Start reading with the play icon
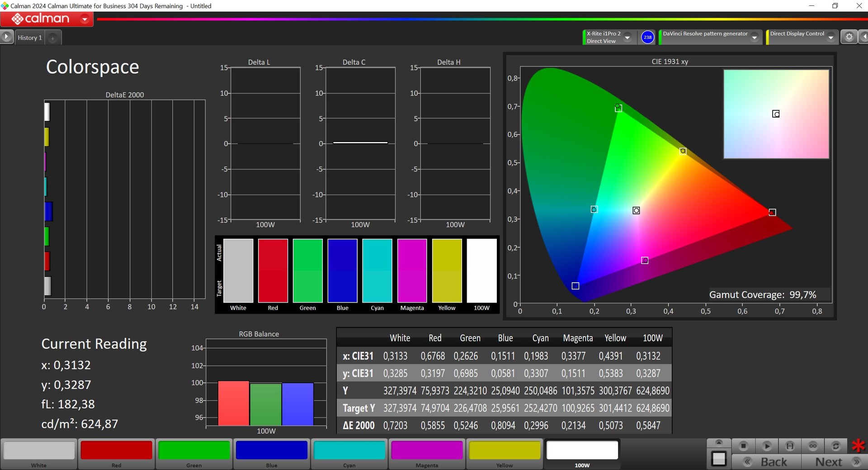The width and height of the screenshot is (868, 470). [x=767, y=446]
